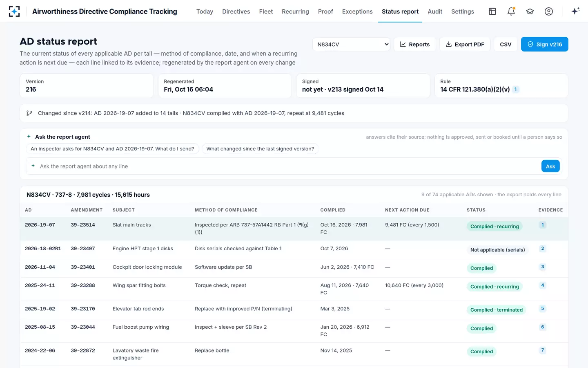The width and height of the screenshot is (588, 368).
Task: Open evidence badge 7 for AD 2024-22-06
Action: (x=543, y=350)
